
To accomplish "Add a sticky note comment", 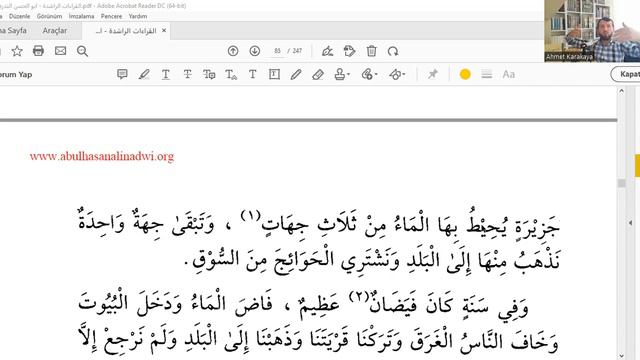I will [x=122, y=74].
